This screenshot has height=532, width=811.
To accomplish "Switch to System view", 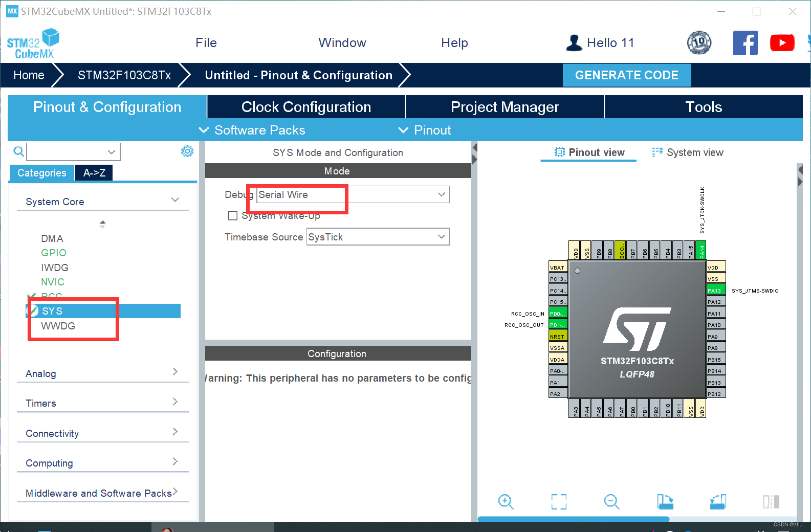I will pyautogui.click(x=687, y=152).
